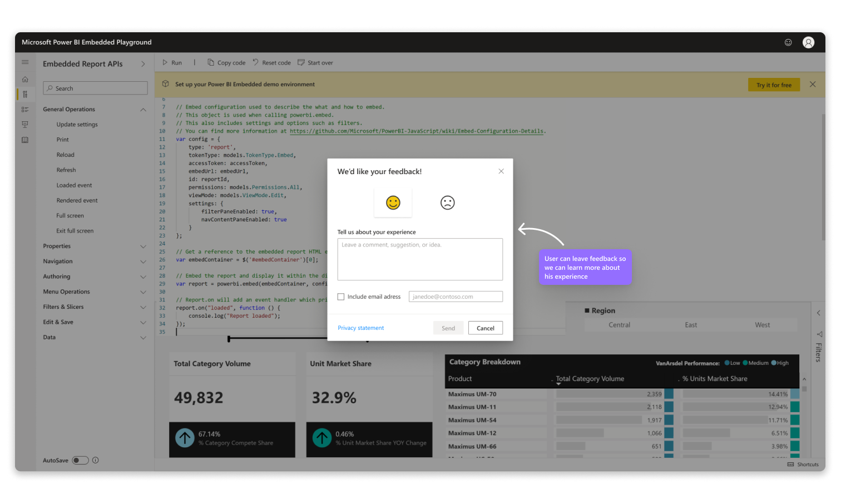Screen dimensions: 841x504
Task: Click Cancel in feedback dialog
Action: 486,328
